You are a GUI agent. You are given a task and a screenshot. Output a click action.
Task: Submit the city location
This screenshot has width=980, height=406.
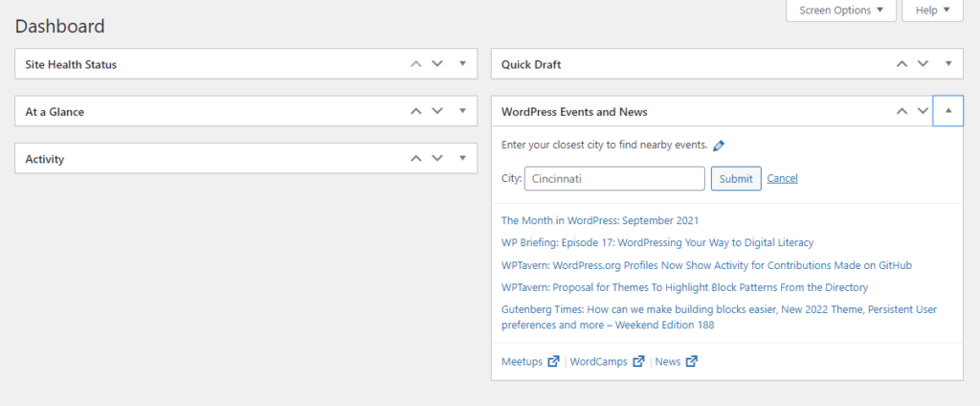coord(736,178)
